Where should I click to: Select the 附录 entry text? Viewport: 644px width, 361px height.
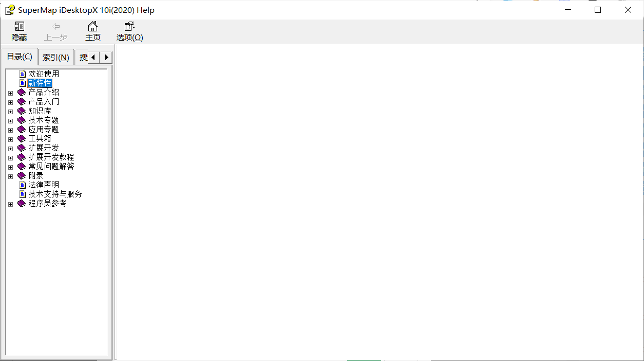point(36,176)
